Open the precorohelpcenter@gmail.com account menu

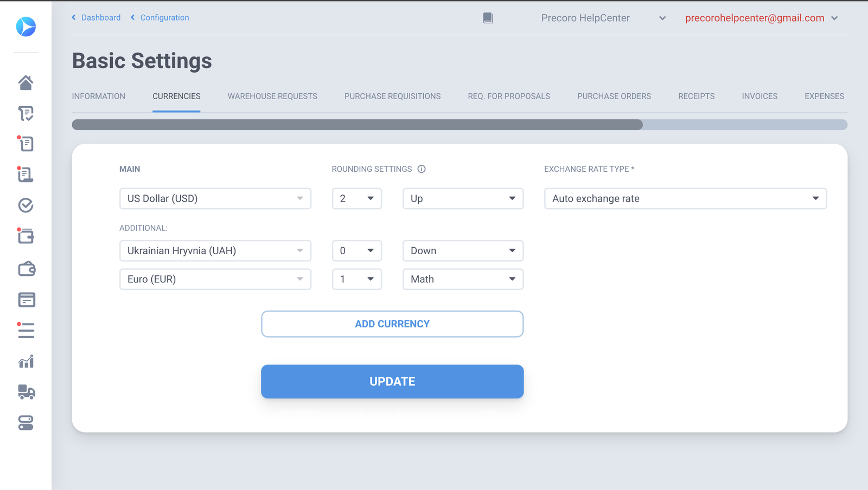pos(762,18)
